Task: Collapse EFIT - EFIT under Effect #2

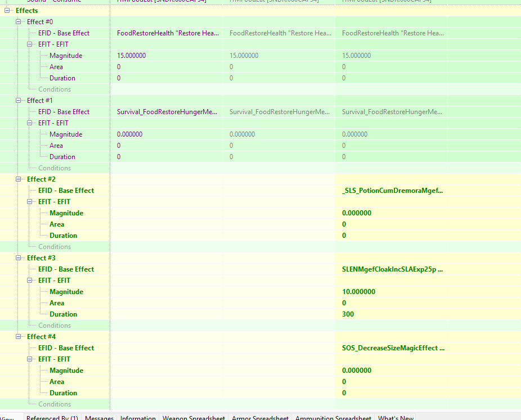Action: [x=30, y=201]
